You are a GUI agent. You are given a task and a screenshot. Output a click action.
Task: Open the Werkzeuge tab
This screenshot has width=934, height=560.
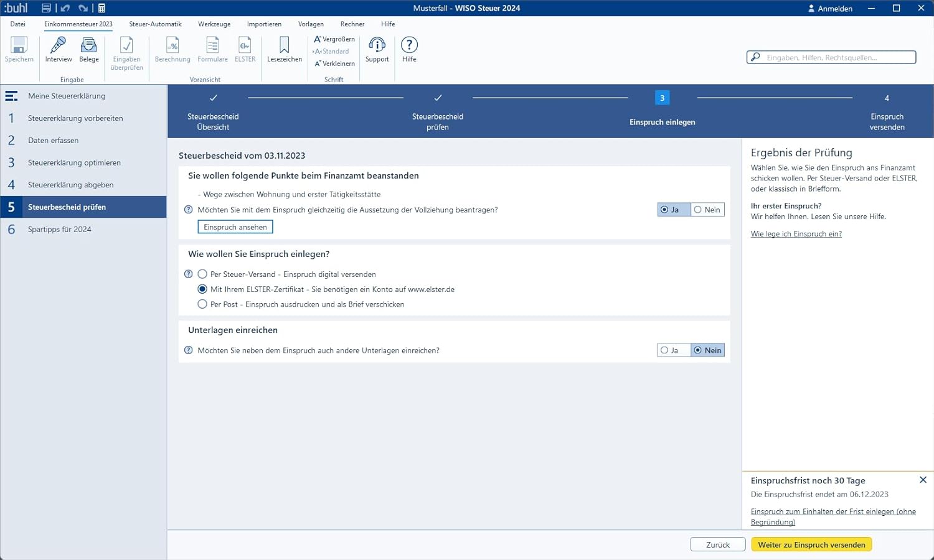[x=214, y=24]
